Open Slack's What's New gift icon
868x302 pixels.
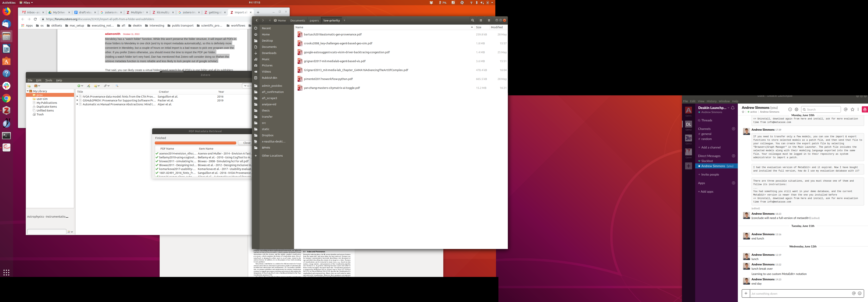(x=865, y=109)
